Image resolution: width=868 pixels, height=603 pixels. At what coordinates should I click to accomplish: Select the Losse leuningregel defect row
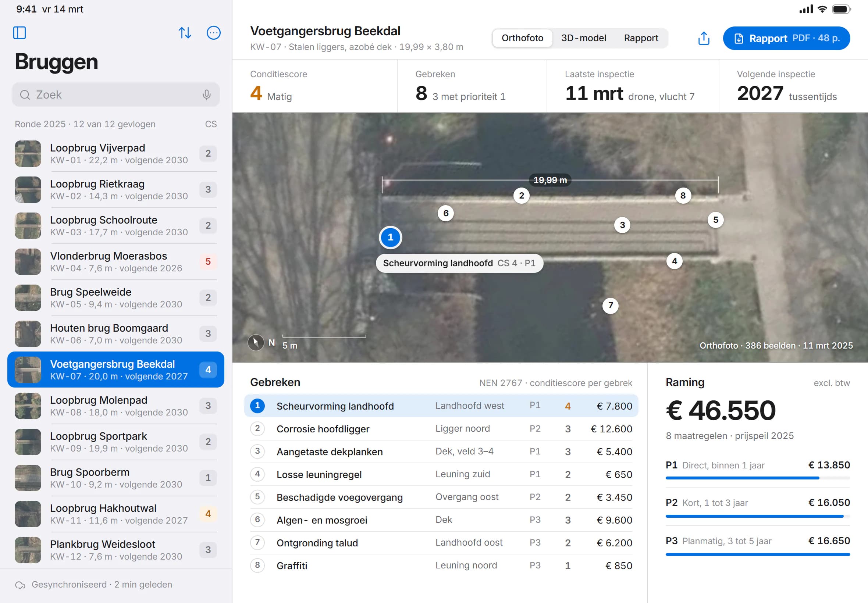[441, 475]
